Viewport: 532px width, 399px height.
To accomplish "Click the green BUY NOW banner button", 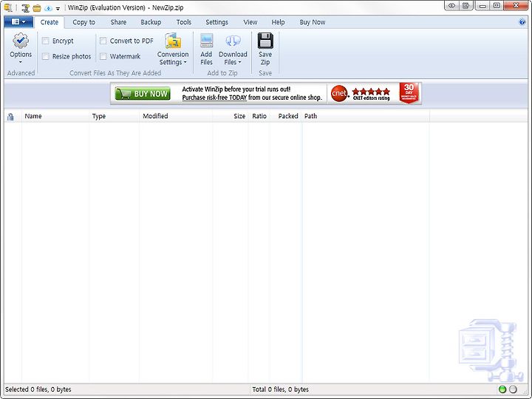I will (x=143, y=94).
